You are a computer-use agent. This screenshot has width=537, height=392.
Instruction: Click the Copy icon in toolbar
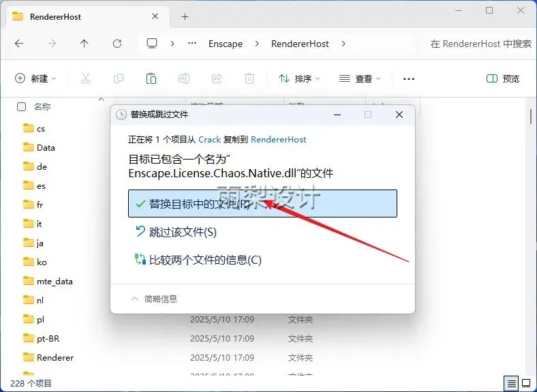(x=119, y=78)
